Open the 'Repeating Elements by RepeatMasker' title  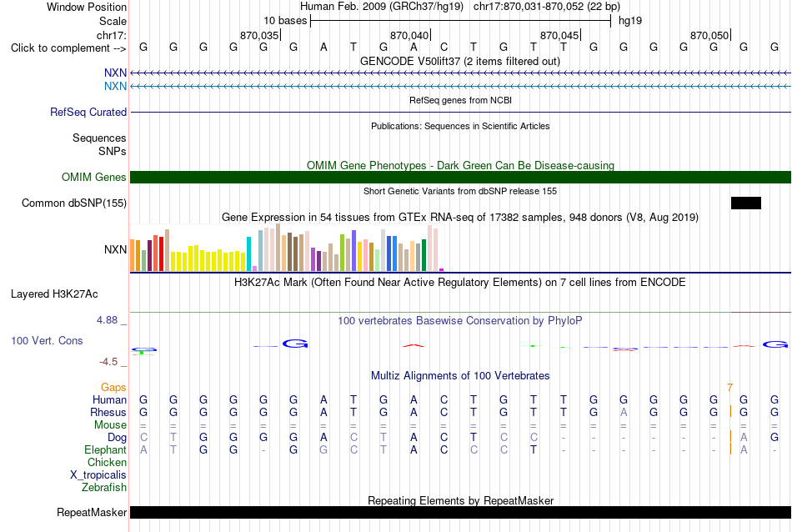coord(460,500)
